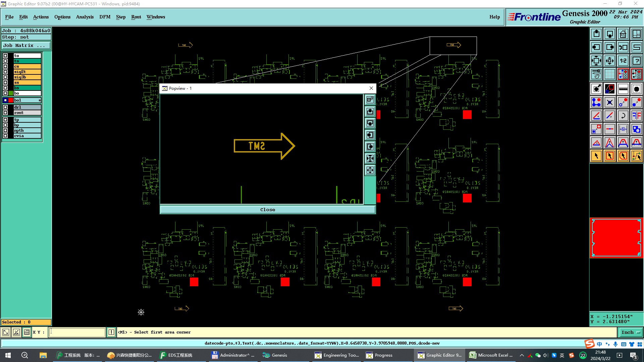Select the mirror feature tool icon
The width and height of the screenshot is (644, 362).
[x=636, y=116]
